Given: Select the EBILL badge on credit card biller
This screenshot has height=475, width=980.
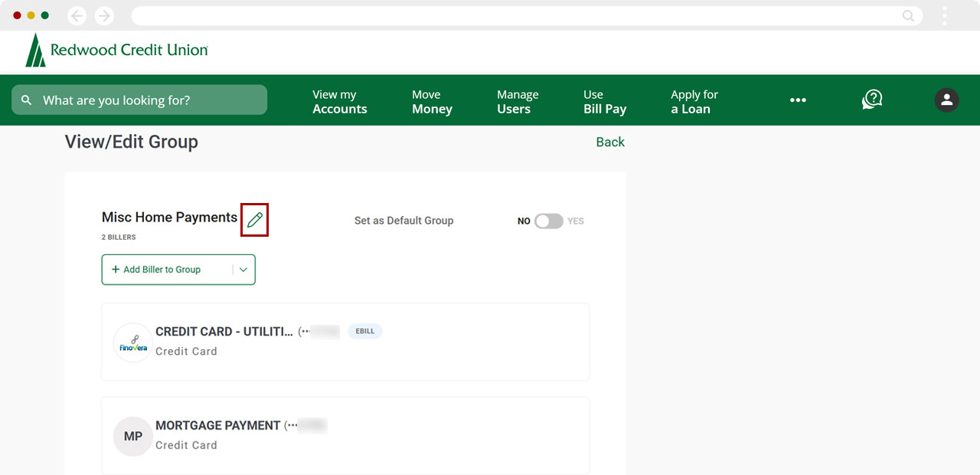Looking at the screenshot, I should [x=365, y=331].
